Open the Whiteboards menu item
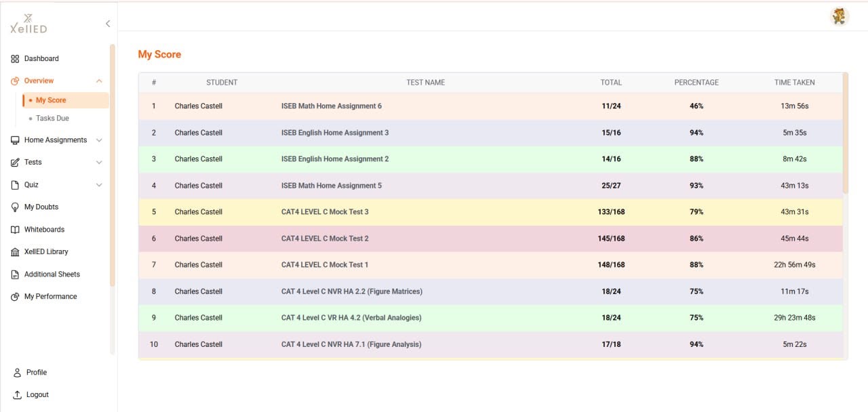This screenshot has height=412, width=868. click(44, 230)
